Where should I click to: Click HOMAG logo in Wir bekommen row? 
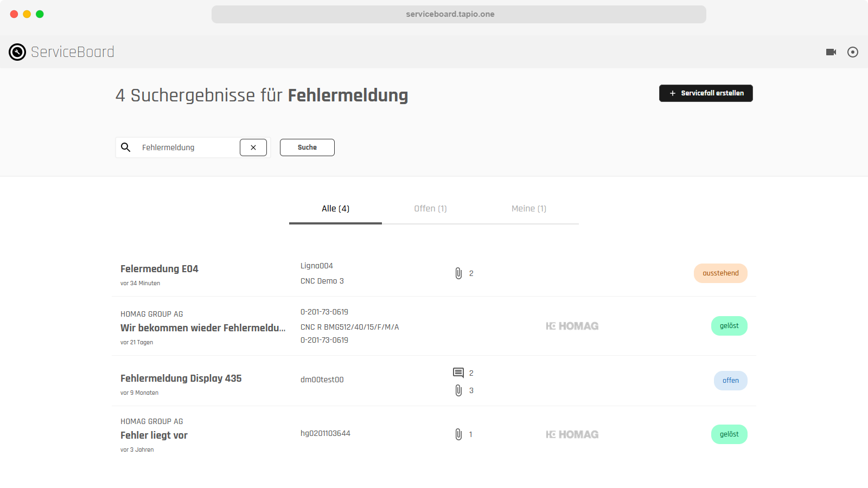pyautogui.click(x=572, y=326)
